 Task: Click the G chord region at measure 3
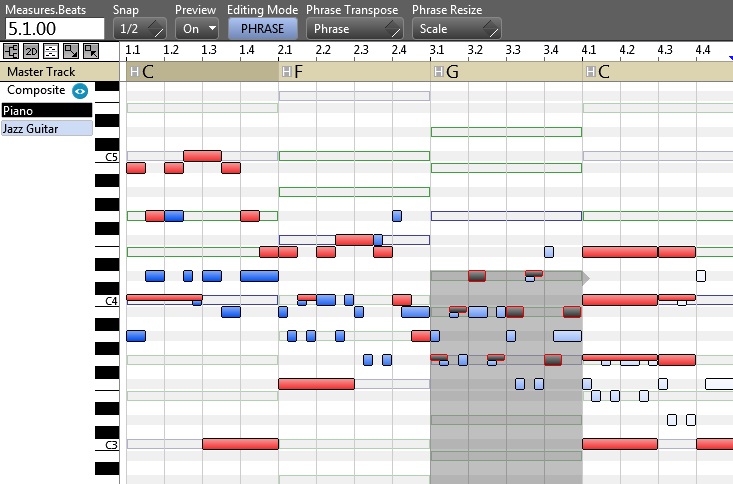tap(506, 72)
